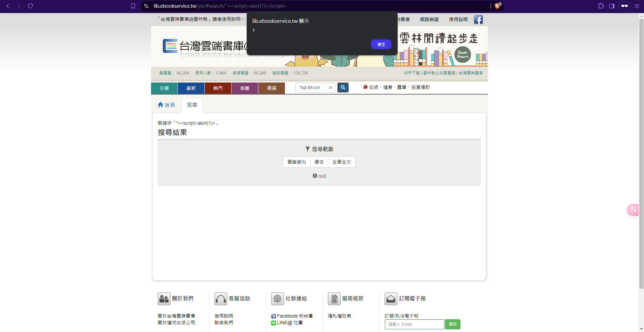Select the 全書全文 search scope

click(x=342, y=162)
